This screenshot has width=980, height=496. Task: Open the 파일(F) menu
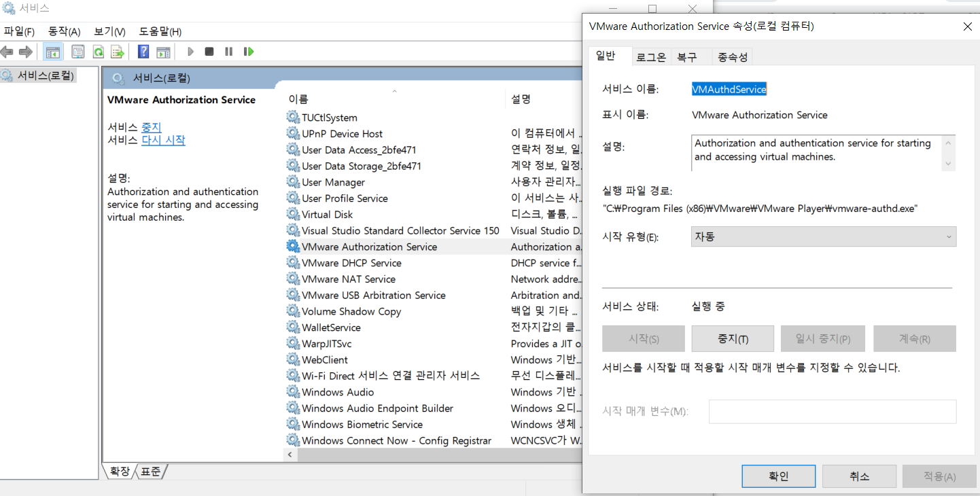click(19, 31)
